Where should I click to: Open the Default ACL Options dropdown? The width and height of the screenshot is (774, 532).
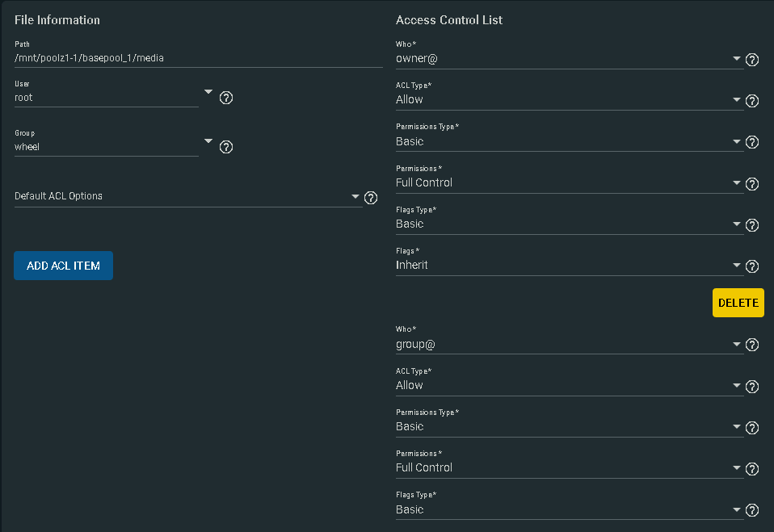[x=188, y=196]
